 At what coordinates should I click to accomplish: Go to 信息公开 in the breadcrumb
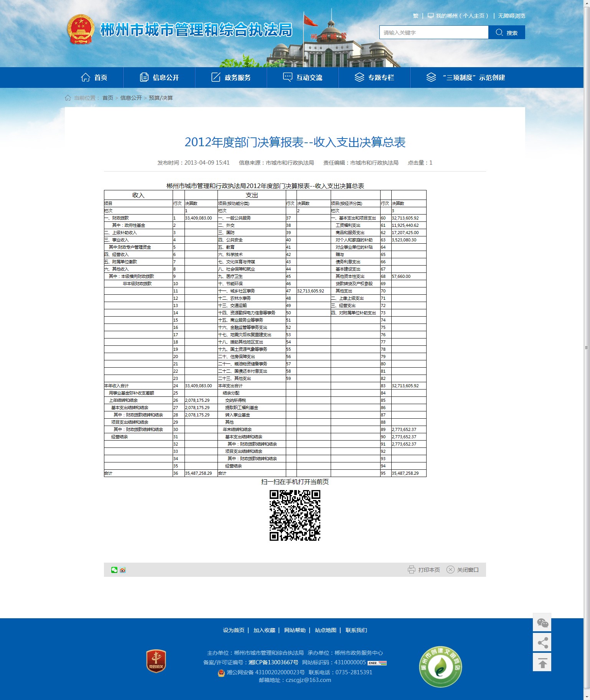tap(131, 98)
